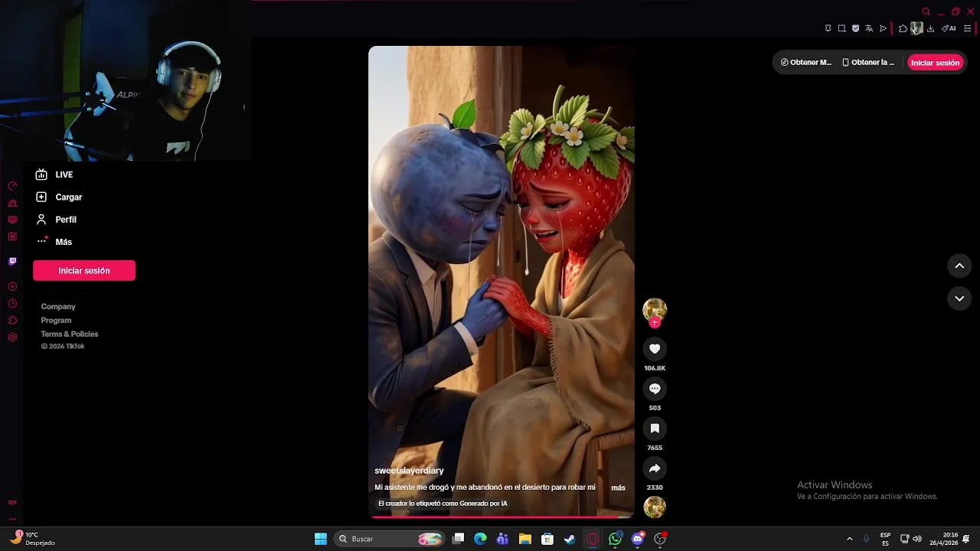The height and width of the screenshot is (551, 980).
Task: Open GX Control speedometer sidebar icon
Action: click(x=12, y=186)
